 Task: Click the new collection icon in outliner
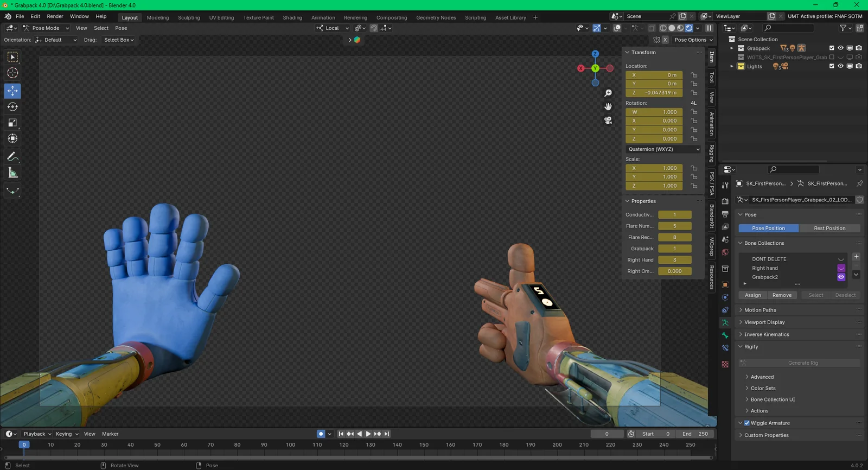point(860,28)
